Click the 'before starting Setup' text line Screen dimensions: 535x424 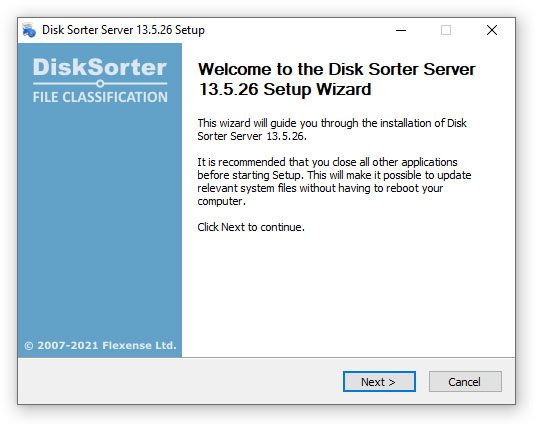point(334,175)
